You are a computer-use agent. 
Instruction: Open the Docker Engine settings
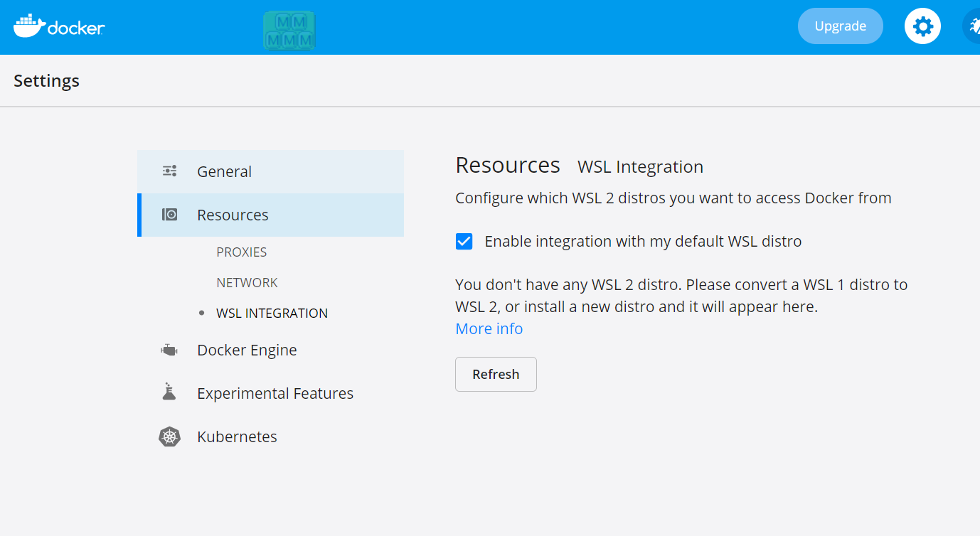246,350
